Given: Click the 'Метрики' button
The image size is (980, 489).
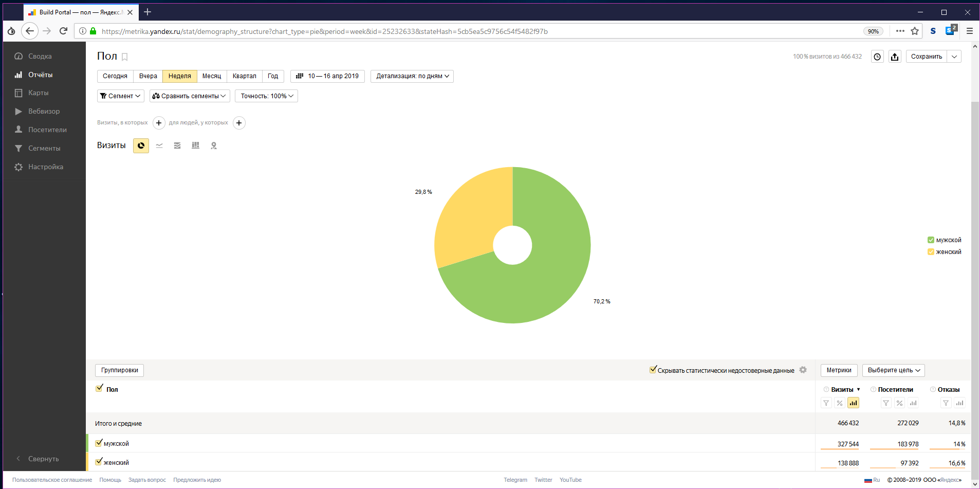Looking at the screenshot, I should tap(839, 370).
